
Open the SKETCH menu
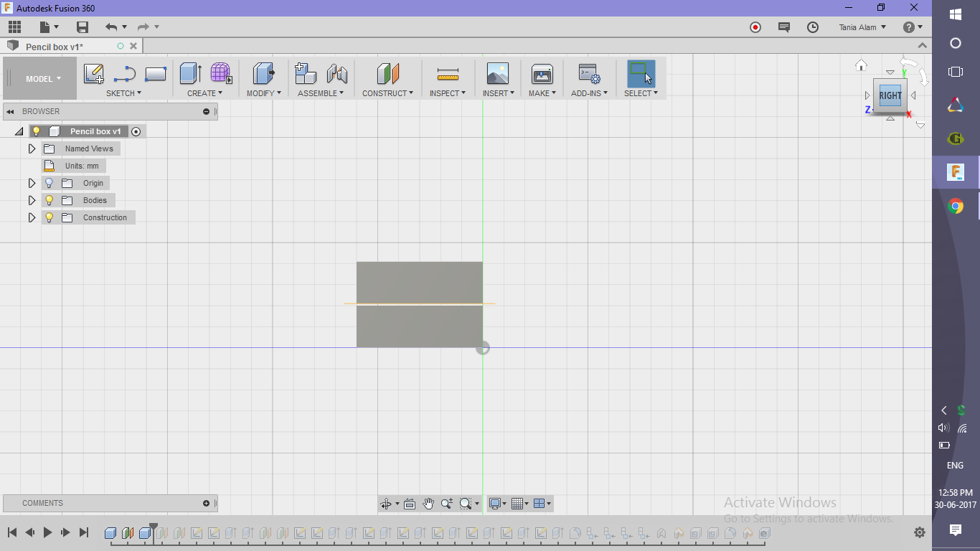coord(123,93)
